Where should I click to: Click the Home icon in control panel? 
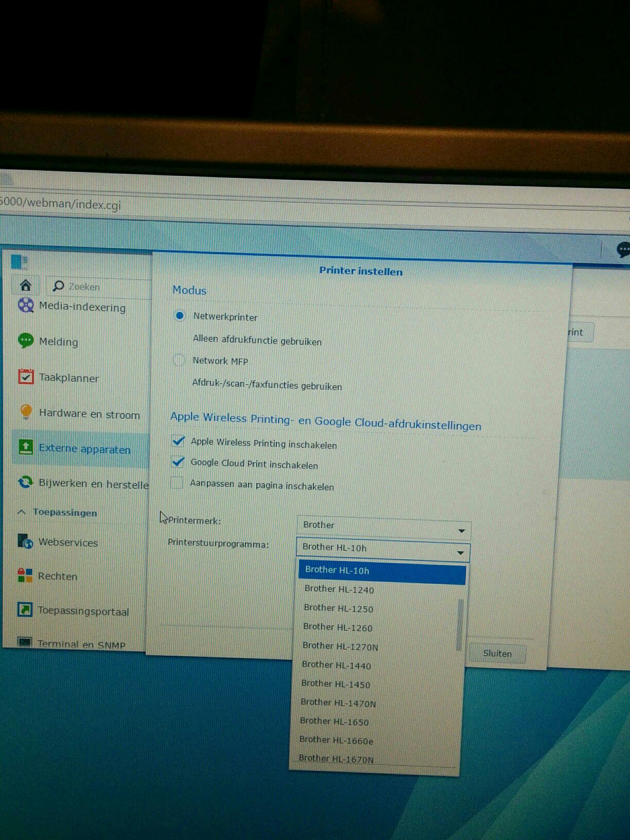[x=26, y=285]
